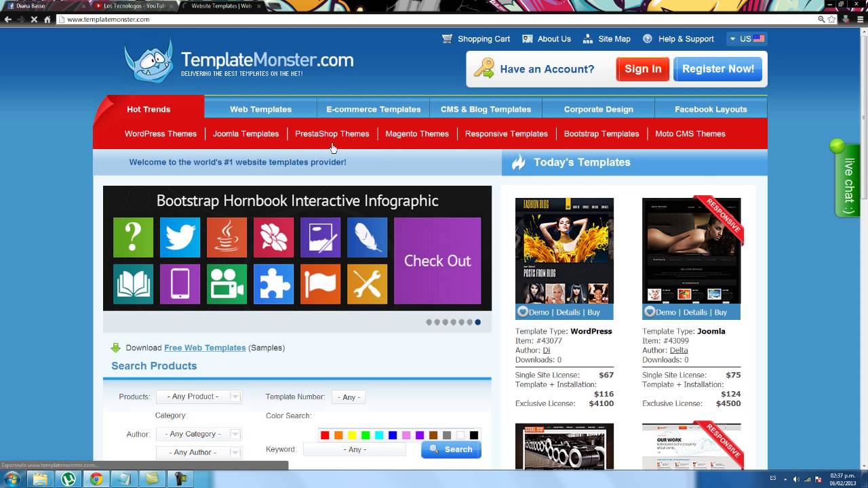Open uTorrent from the taskbar
The width and height of the screenshot is (868, 488).
pyautogui.click(x=68, y=479)
